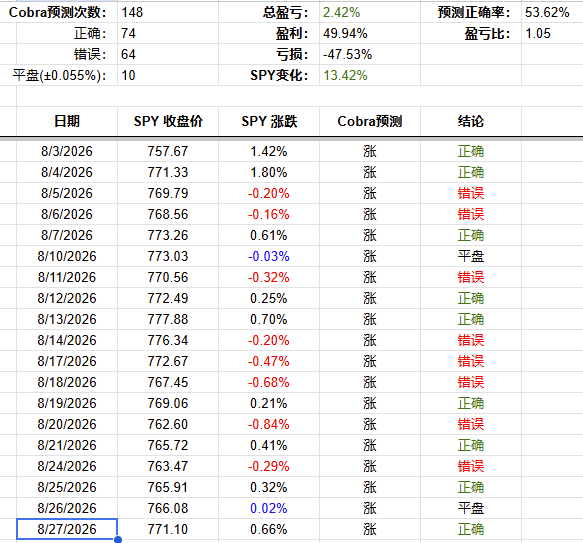The width and height of the screenshot is (583, 543).
Task: Click the 盈亏比 label cell
Action: [471, 33]
